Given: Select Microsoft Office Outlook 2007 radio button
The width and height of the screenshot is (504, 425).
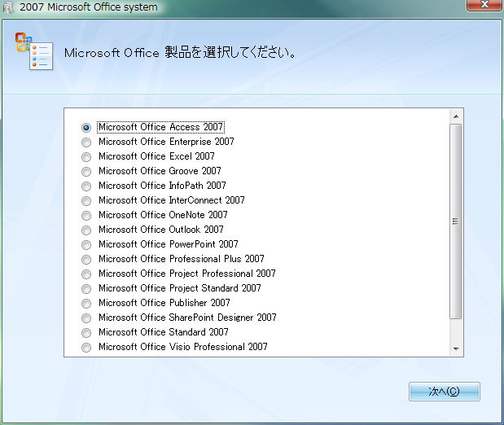Looking at the screenshot, I should 86,230.
